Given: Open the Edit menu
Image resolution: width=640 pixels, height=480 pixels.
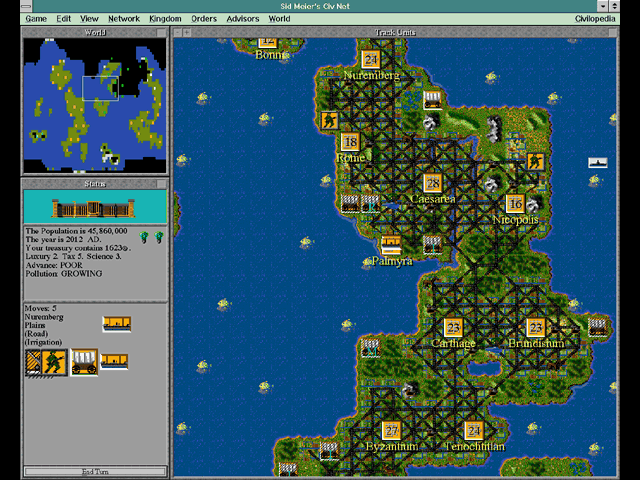Looking at the screenshot, I should coord(63,19).
